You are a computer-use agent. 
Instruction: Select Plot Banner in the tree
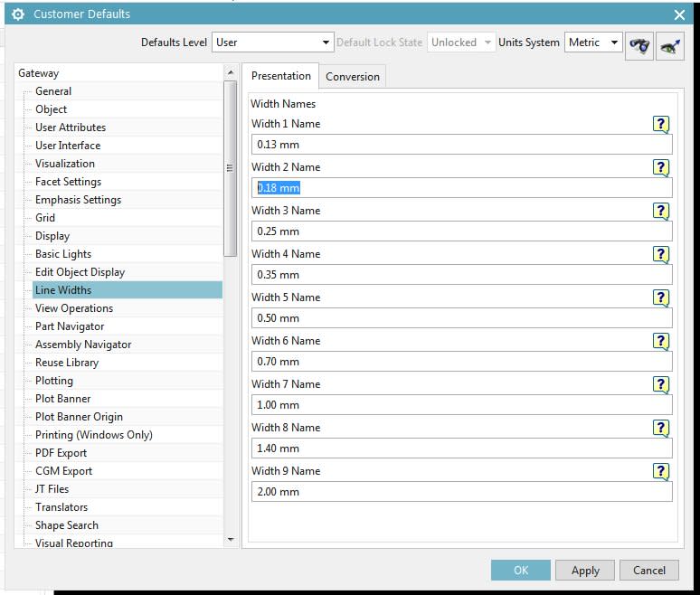(63, 399)
